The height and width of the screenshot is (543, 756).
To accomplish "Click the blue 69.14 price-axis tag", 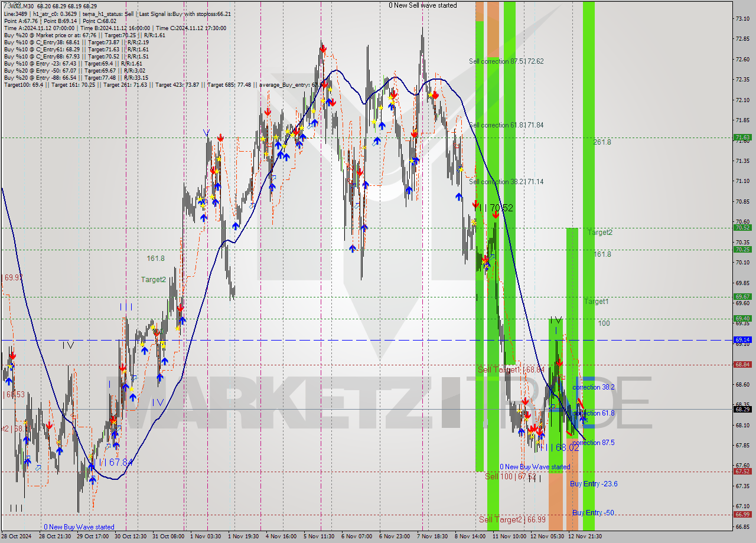I will [x=742, y=340].
